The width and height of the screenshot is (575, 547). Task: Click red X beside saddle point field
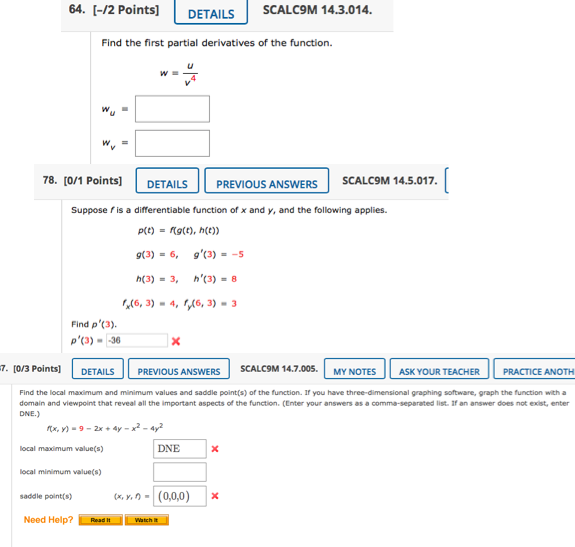coord(215,496)
